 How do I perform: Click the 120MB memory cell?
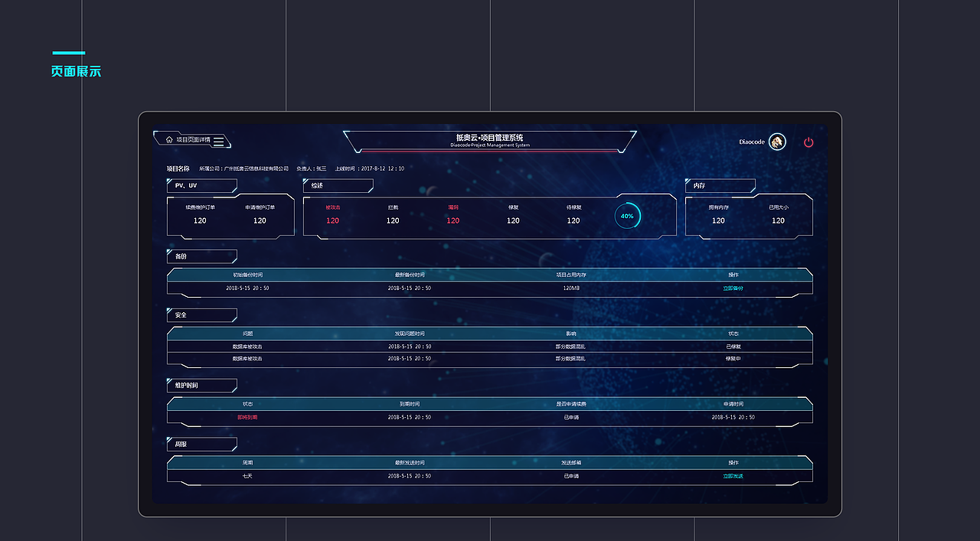(x=571, y=288)
